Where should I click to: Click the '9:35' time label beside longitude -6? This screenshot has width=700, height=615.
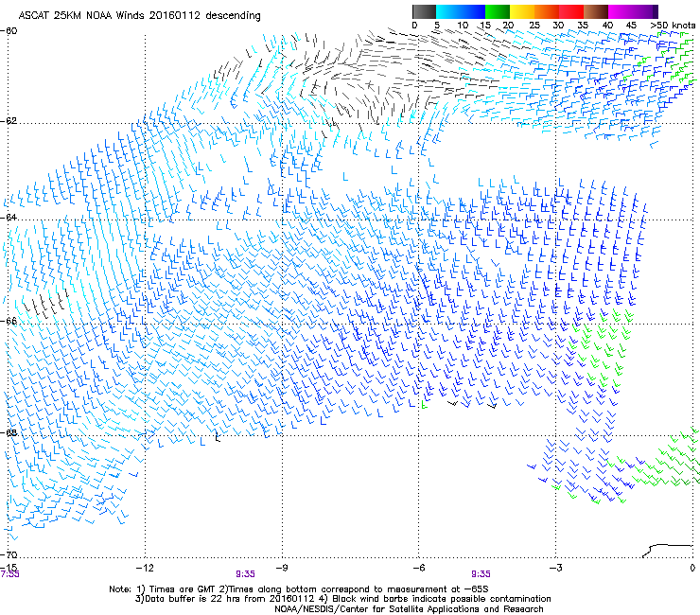(481, 574)
